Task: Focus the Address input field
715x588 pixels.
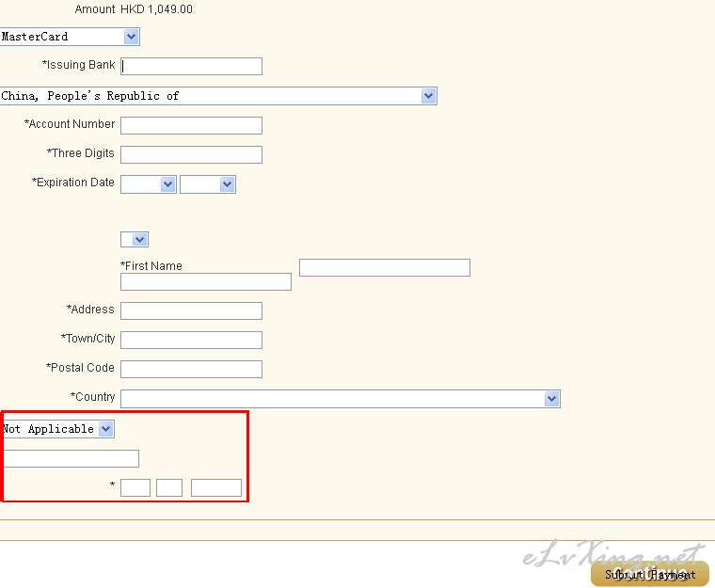Action: pos(191,310)
